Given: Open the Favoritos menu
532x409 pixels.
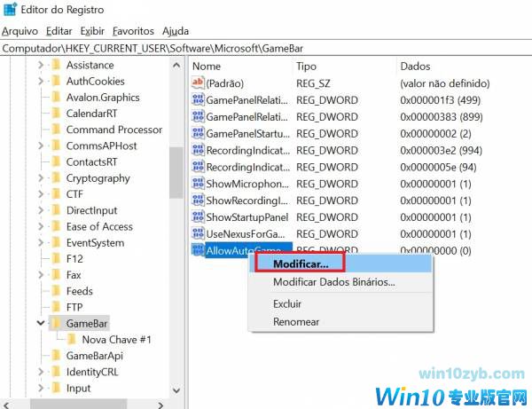Looking at the screenshot, I should (x=133, y=31).
